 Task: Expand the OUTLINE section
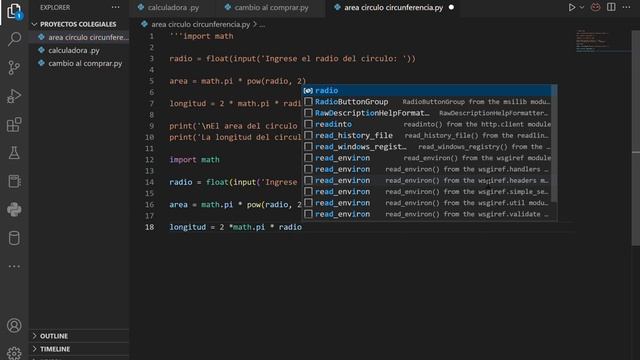(79, 336)
